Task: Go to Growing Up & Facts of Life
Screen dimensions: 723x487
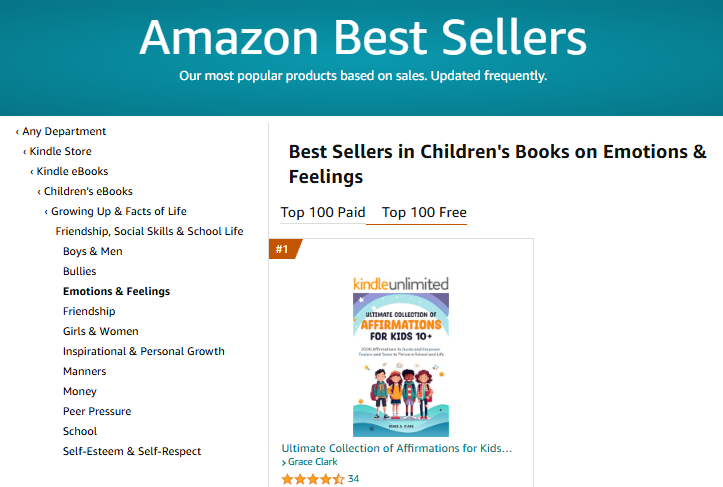Action: 118,211
